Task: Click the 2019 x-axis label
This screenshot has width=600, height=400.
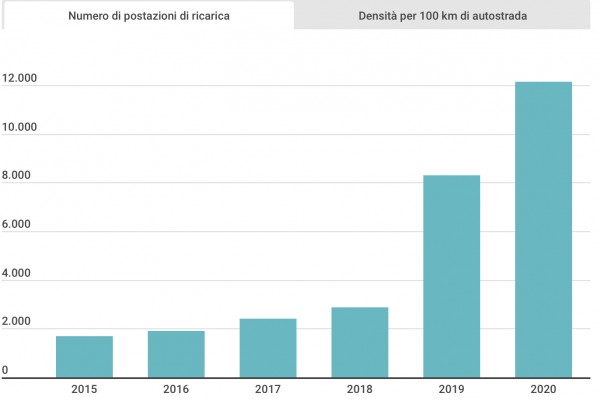Action: point(452,390)
